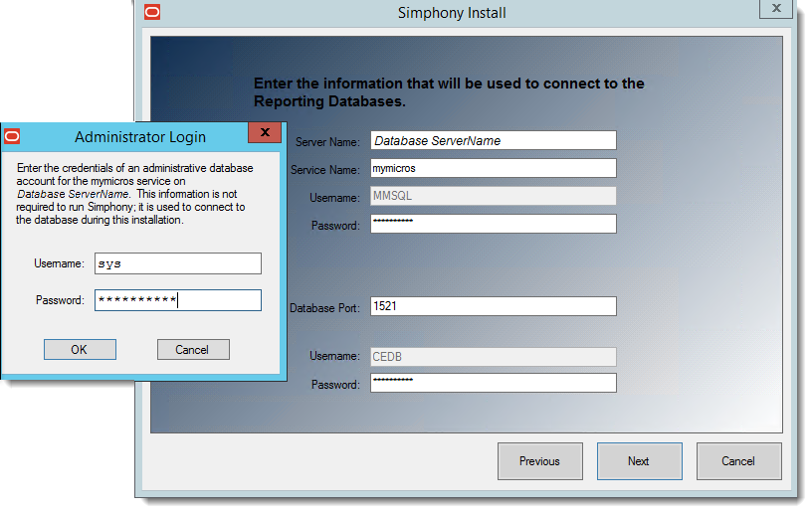Click the Simphony Install window title text
The image size is (812, 513).
pyautogui.click(x=452, y=13)
